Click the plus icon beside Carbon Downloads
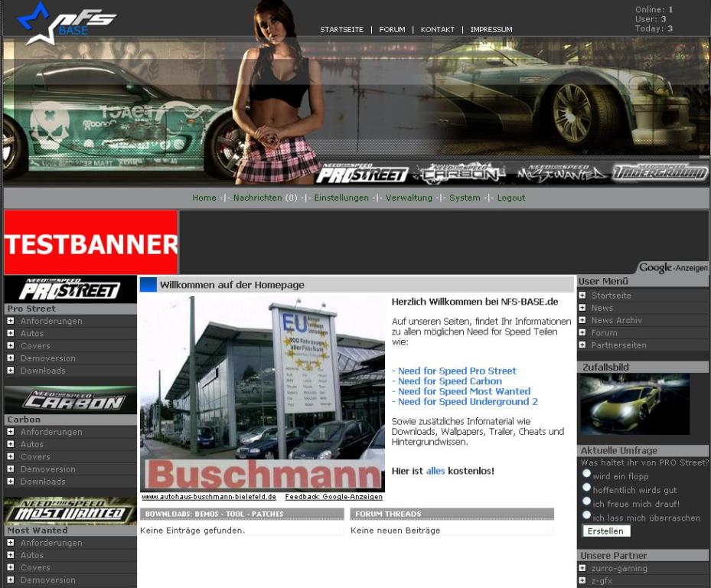 click(x=11, y=482)
